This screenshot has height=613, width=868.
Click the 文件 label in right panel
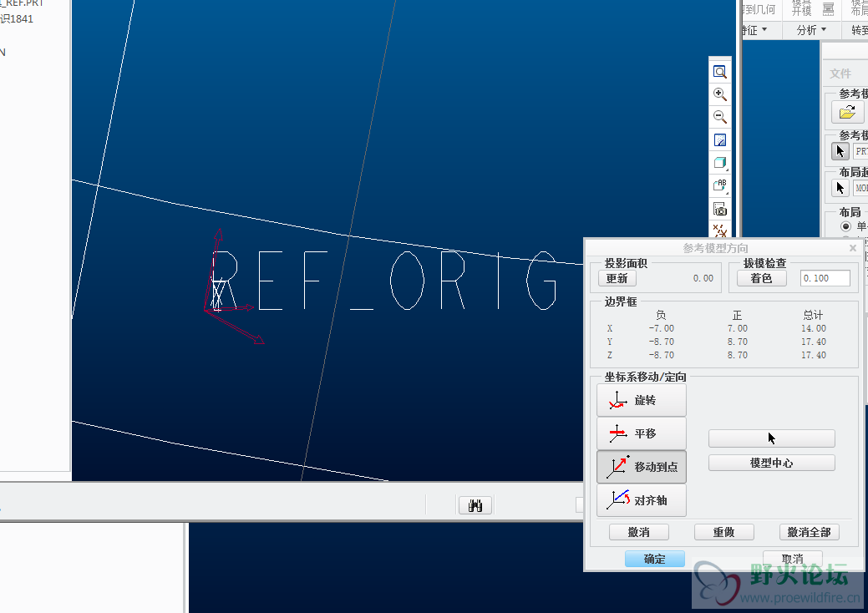click(x=840, y=73)
